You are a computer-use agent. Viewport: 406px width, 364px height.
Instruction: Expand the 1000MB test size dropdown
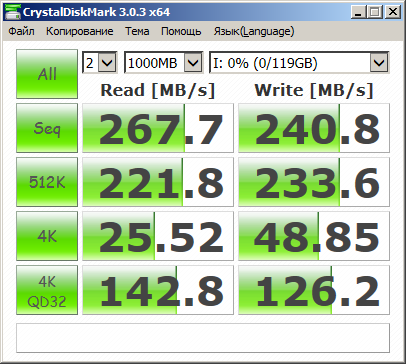pos(193,62)
